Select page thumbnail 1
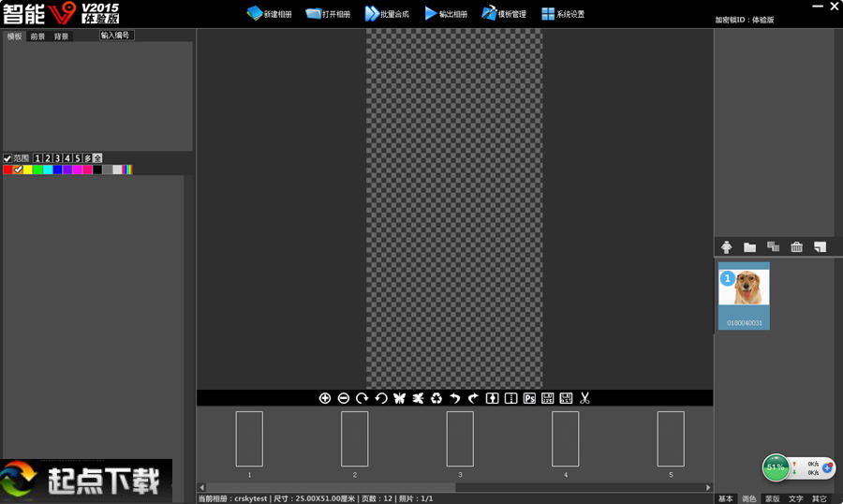The width and height of the screenshot is (843, 504). pos(249,439)
